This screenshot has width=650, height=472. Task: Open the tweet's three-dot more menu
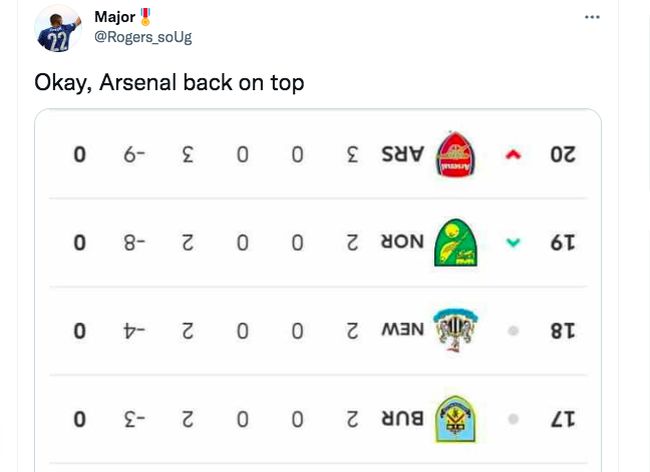point(592,17)
